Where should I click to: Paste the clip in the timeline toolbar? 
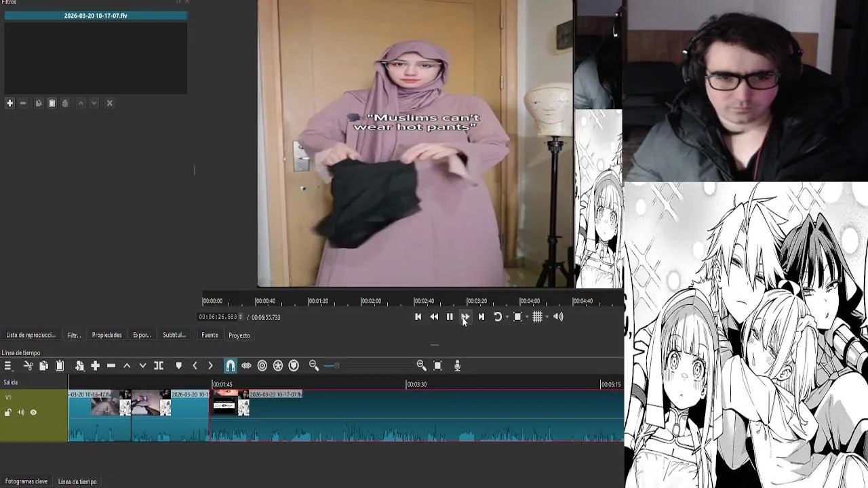click(60, 365)
